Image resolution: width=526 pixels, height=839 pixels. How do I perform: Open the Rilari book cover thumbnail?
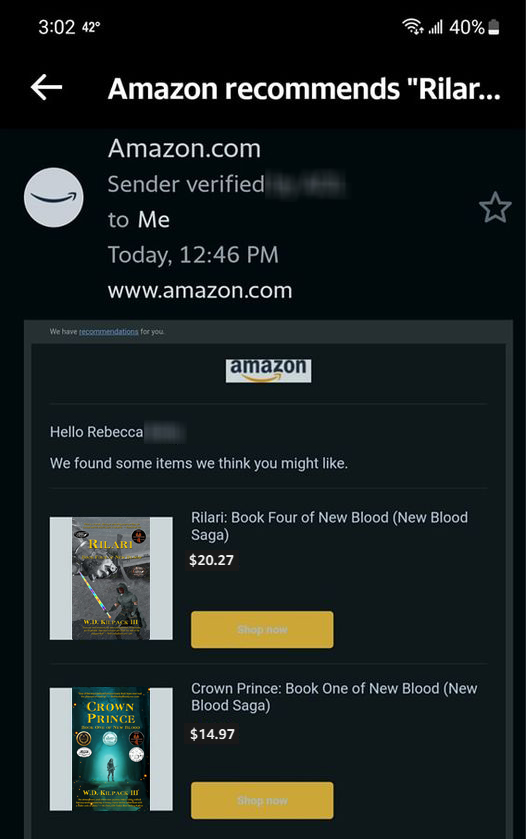click(111, 578)
